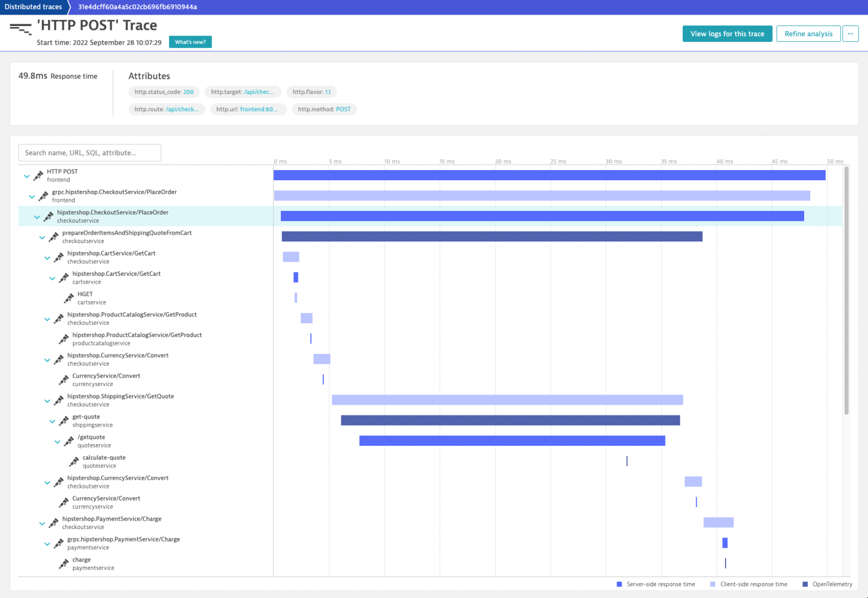Click the Client-side response time color swatch
The height and width of the screenshot is (598, 868).
[711, 584]
